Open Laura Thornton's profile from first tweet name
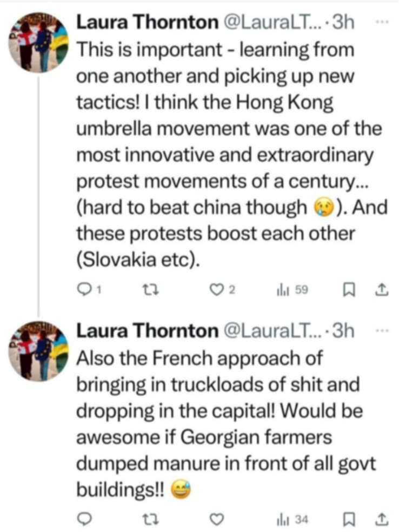 (x=146, y=22)
